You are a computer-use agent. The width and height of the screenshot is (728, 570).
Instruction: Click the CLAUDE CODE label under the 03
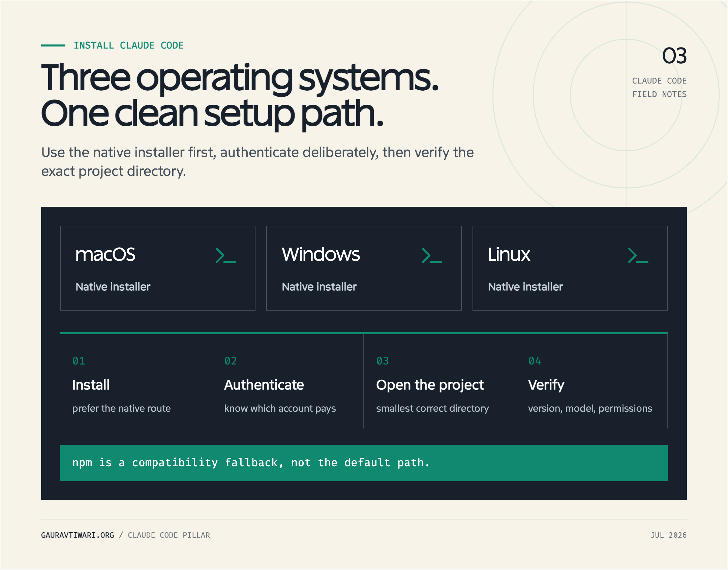pos(659,81)
